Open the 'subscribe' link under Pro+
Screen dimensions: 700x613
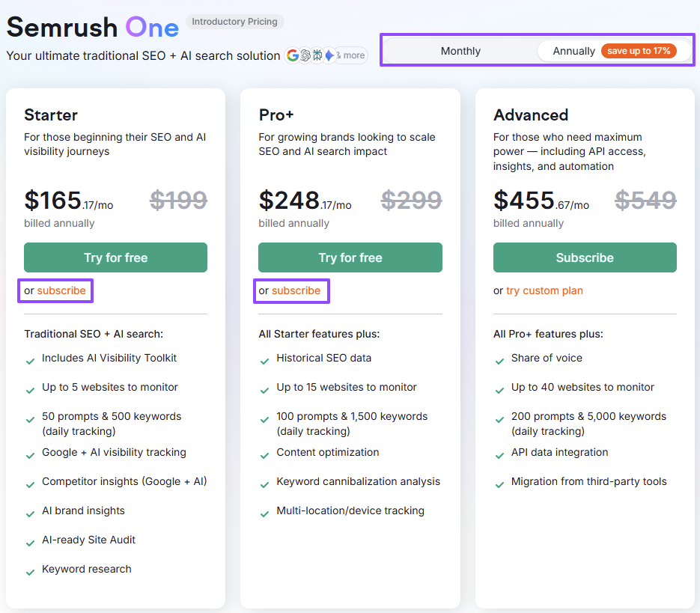296,290
